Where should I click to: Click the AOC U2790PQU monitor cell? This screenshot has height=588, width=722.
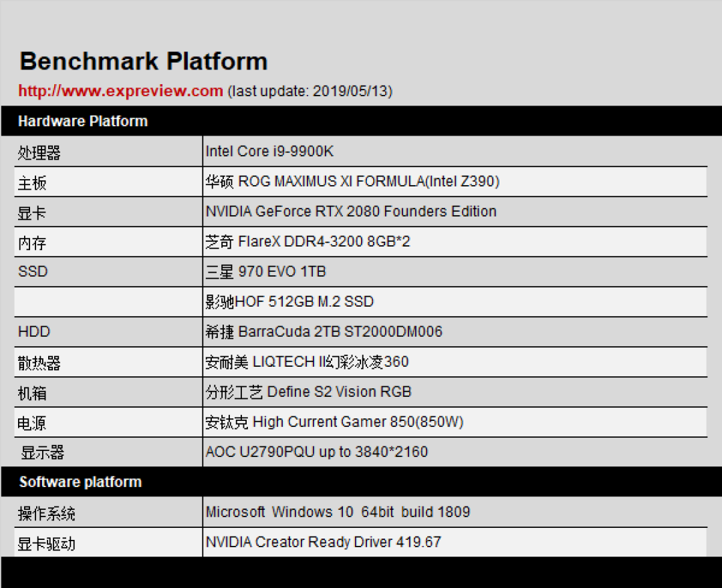pos(455,452)
